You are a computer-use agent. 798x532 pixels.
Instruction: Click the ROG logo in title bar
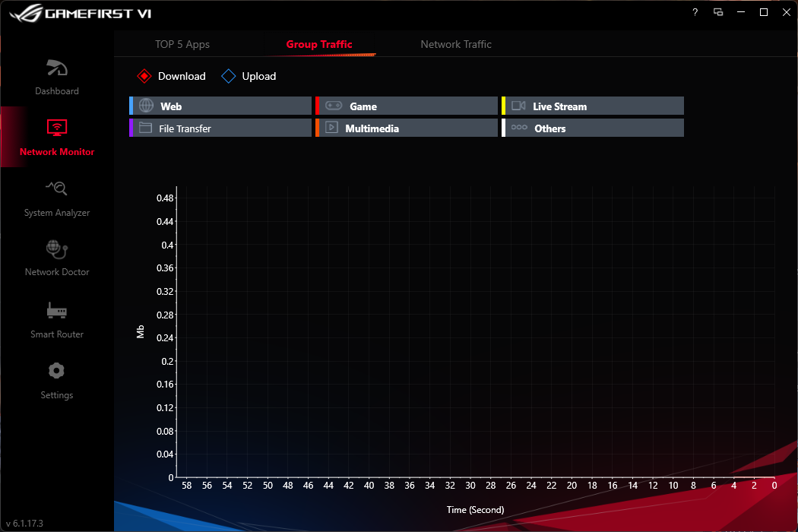(26, 13)
